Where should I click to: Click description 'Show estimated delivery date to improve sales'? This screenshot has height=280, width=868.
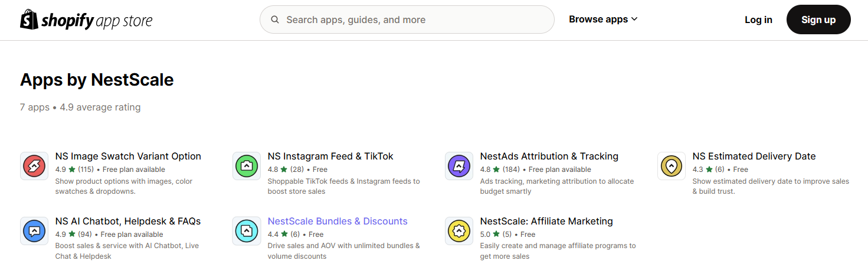pyautogui.click(x=771, y=186)
